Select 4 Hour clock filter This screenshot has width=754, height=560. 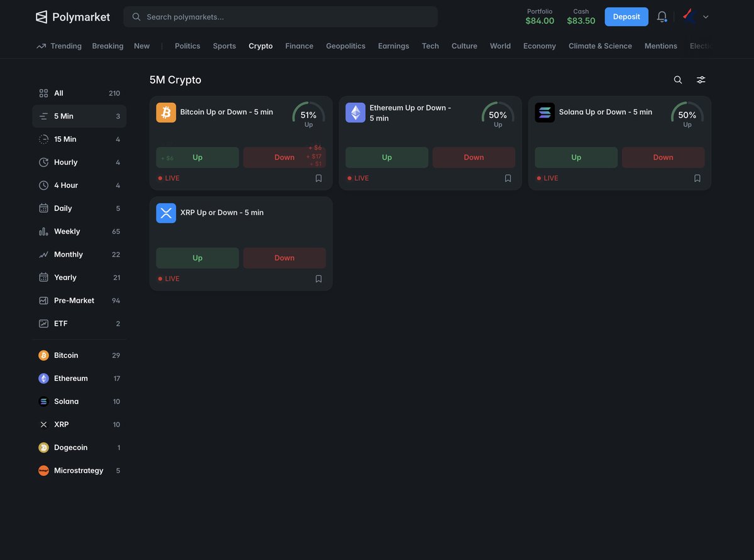point(79,185)
